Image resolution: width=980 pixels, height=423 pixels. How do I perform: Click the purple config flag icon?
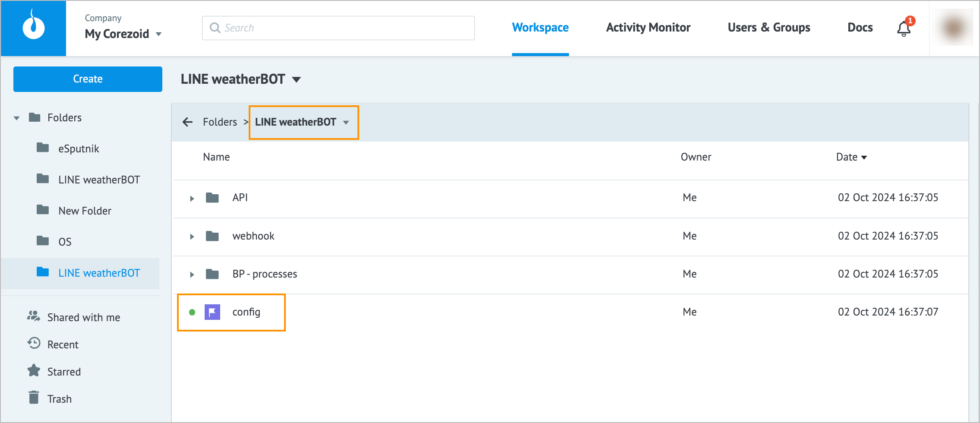point(212,312)
